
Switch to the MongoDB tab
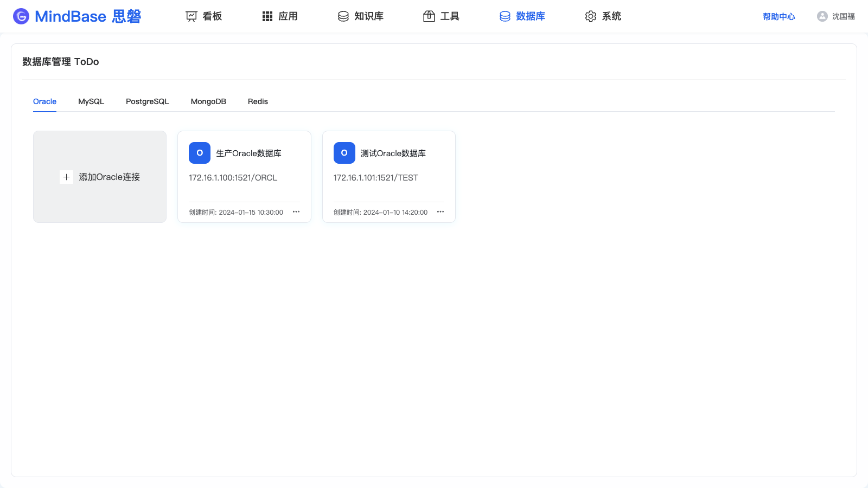tap(208, 101)
